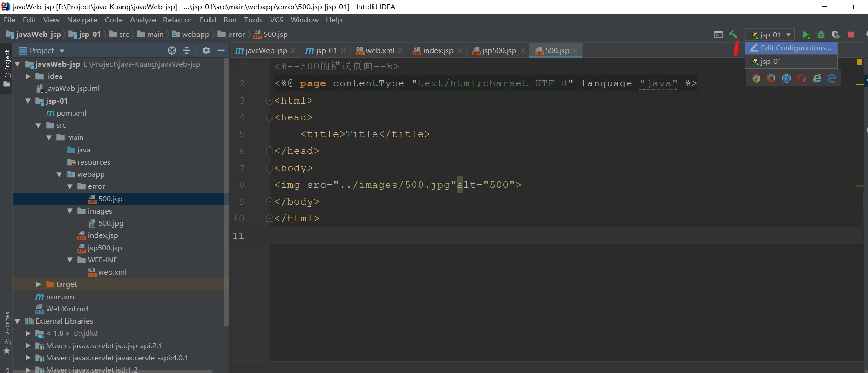Toggle the 1: Project side tab
The image size is (868, 373).
pyautogui.click(x=7, y=69)
